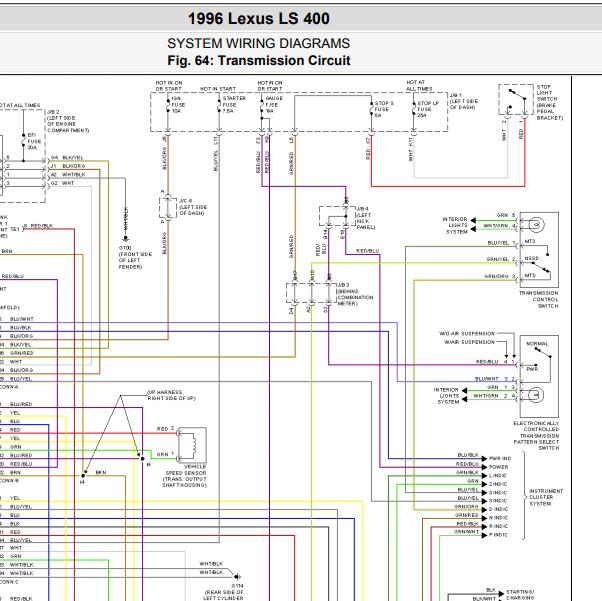Click the P INDIC output label
602x601 pixels.
click(498, 535)
